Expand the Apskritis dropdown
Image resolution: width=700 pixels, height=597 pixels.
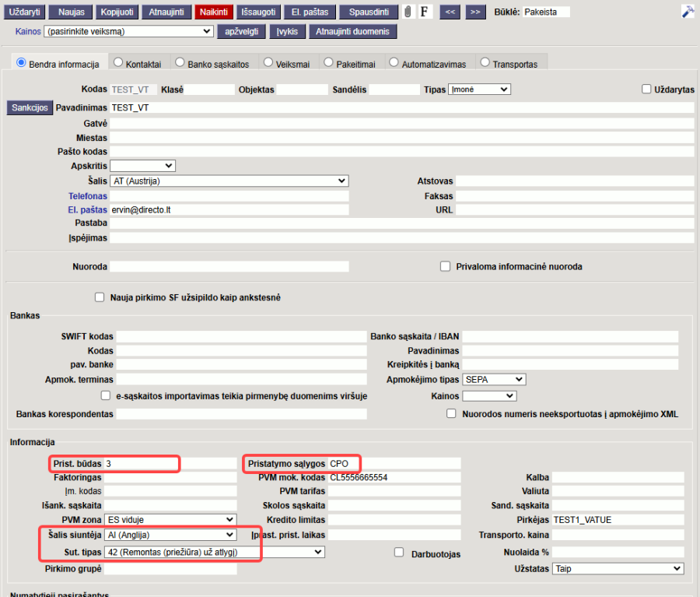[x=143, y=166]
